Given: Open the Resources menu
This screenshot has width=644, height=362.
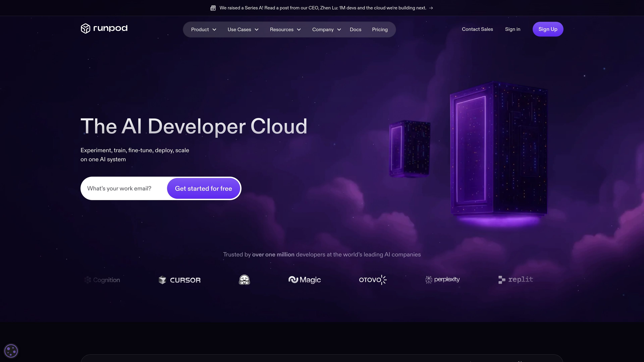Looking at the screenshot, I should pos(285,29).
